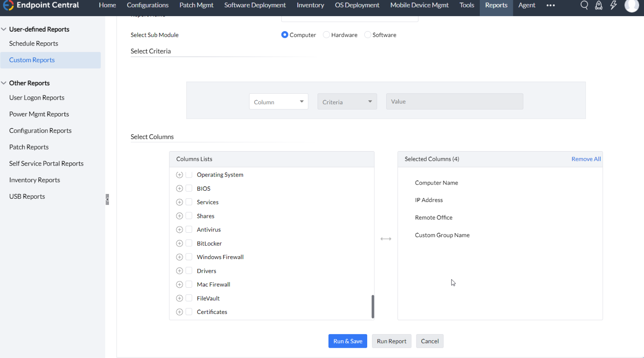Expand the Operating System column group
Image resolution: width=644 pixels, height=358 pixels.
click(x=180, y=175)
